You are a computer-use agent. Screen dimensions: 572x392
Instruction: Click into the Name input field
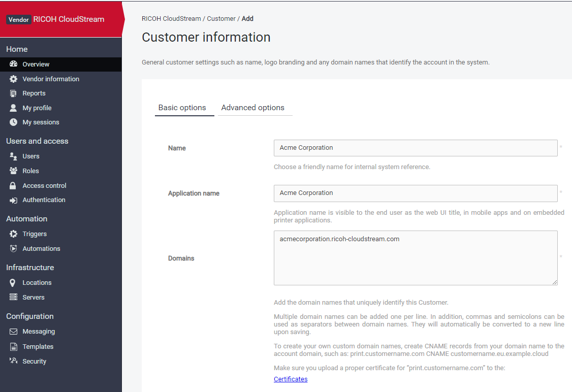click(x=415, y=148)
